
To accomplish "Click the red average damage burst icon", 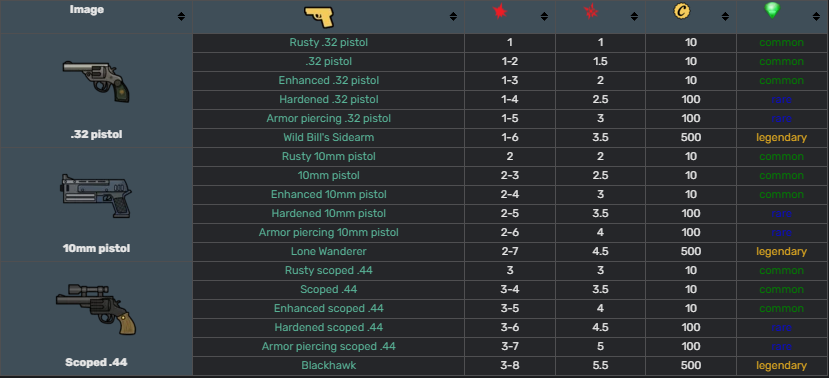I will pyautogui.click(x=591, y=11).
